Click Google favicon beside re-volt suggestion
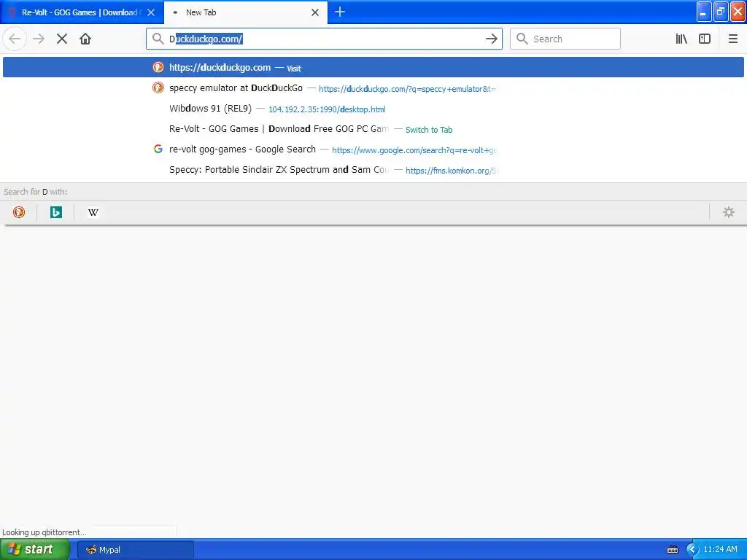This screenshot has width=747, height=560. (158, 149)
